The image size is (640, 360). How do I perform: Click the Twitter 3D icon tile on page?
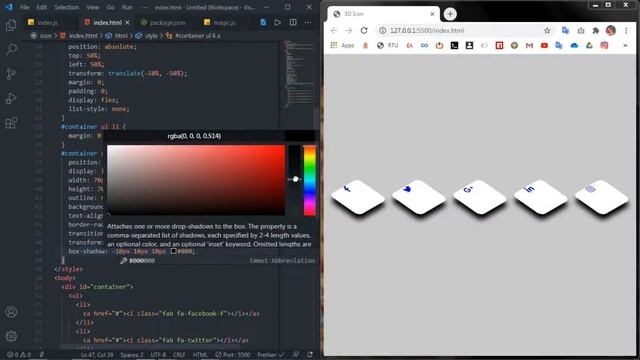pyautogui.click(x=419, y=197)
